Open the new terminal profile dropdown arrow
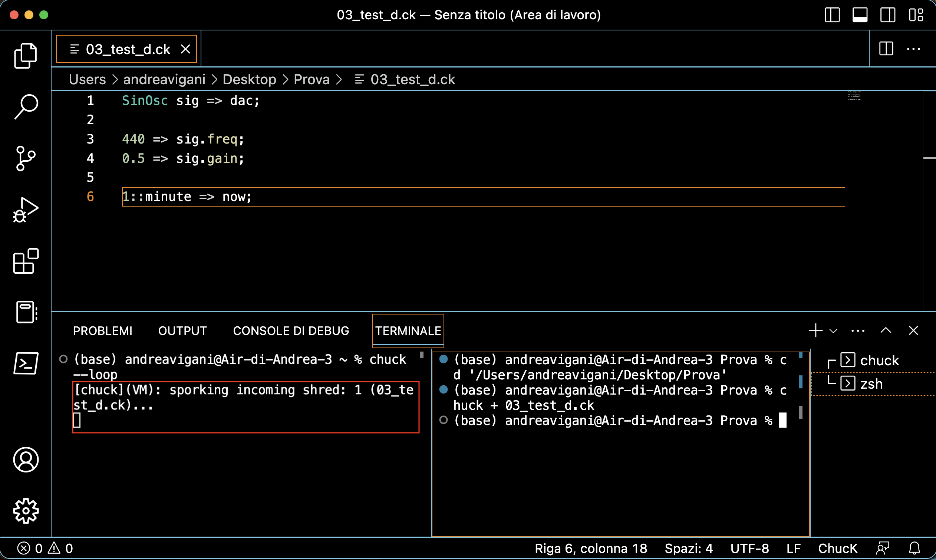This screenshot has width=936, height=560. tap(833, 331)
